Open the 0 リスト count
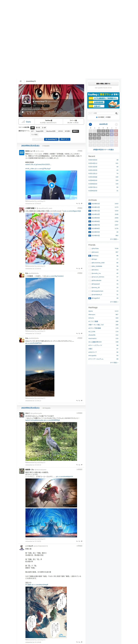Image resolution: width=138 pixels, height=644 pixels. click(x=46, y=106)
